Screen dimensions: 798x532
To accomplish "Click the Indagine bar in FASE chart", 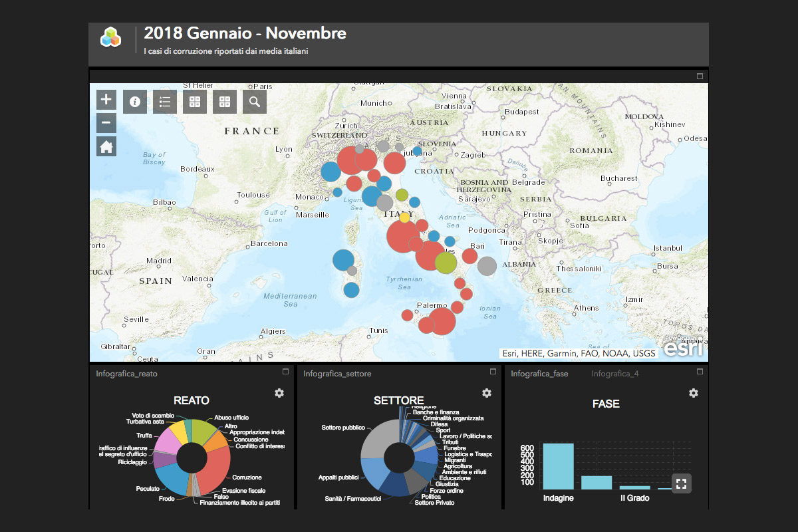I will [x=558, y=465].
